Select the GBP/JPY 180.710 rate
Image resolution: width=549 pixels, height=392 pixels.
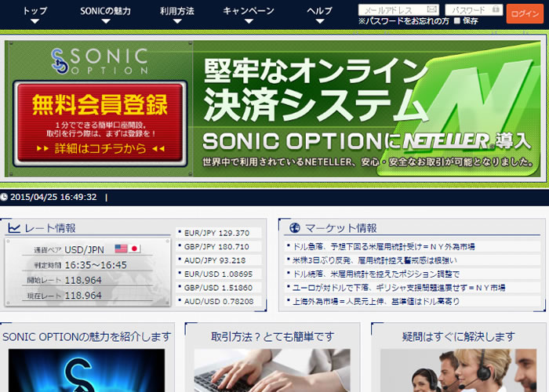tap(219, 247)
